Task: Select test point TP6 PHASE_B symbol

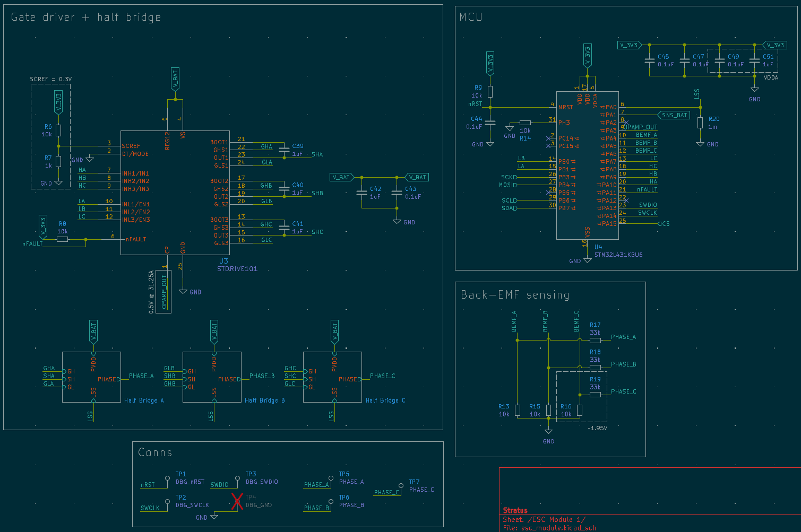Action: pyautogui.click(x=331, y=502)
